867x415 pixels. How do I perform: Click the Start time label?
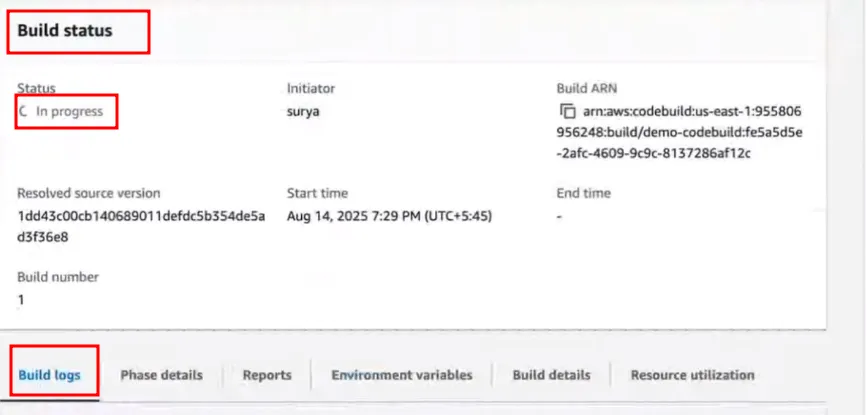(x=317, y=193)
